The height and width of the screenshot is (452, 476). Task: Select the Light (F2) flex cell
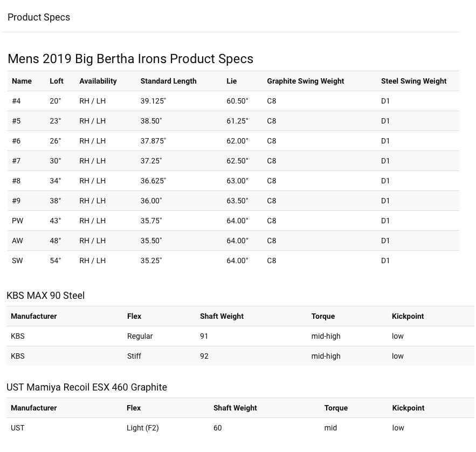(143, 428)
